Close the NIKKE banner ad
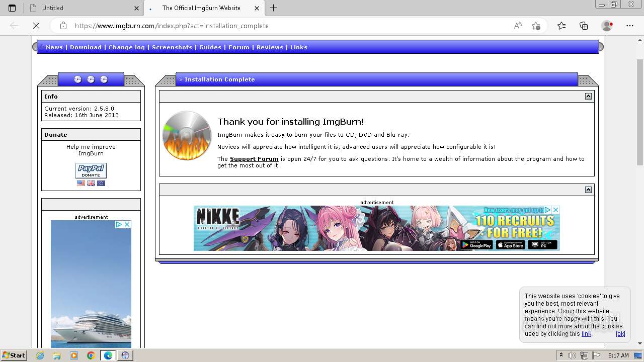This screenshot has width=644, height=362. [555, 210]
